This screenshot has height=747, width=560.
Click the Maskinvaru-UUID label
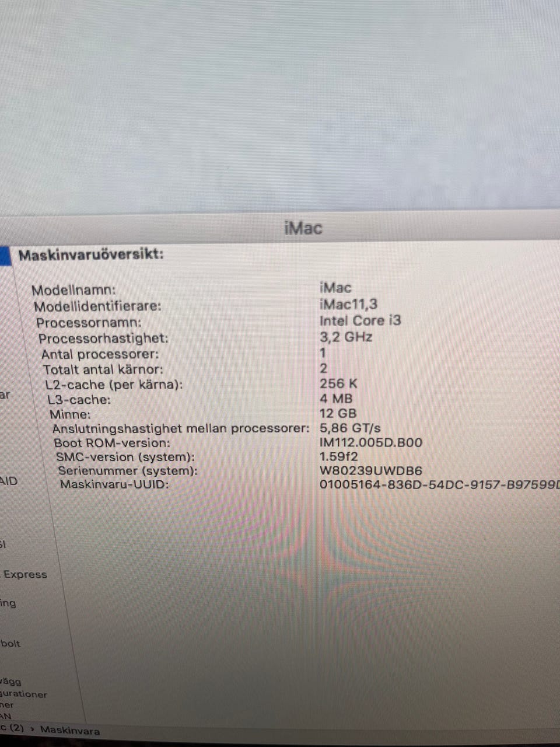click(x=114, y=485)
